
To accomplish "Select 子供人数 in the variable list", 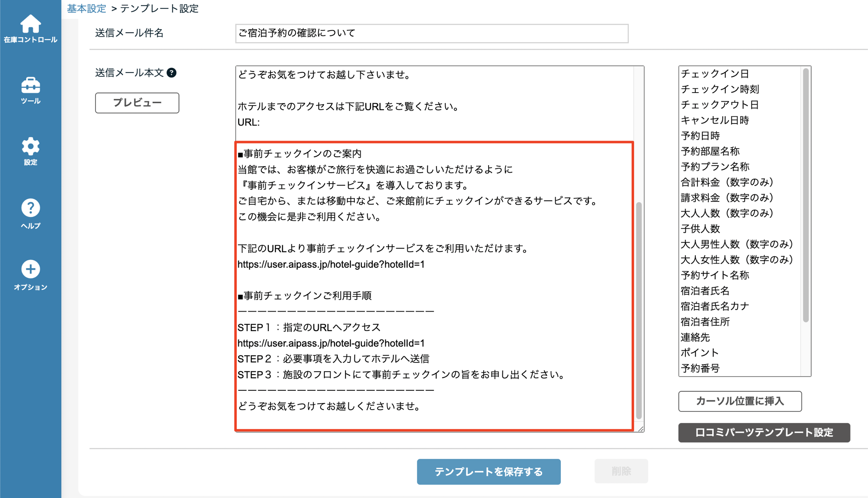I will pyautogui.click(x=740, y=229).
